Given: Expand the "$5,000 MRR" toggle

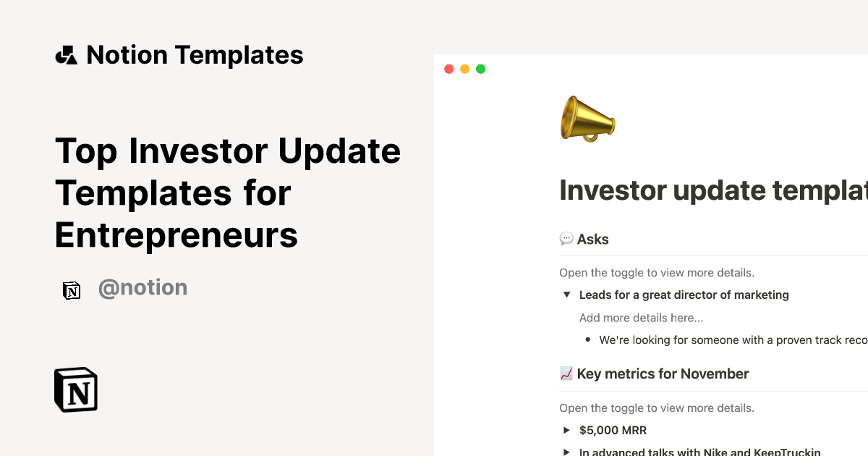Looking at the screenshot, I should pos(566,430).
